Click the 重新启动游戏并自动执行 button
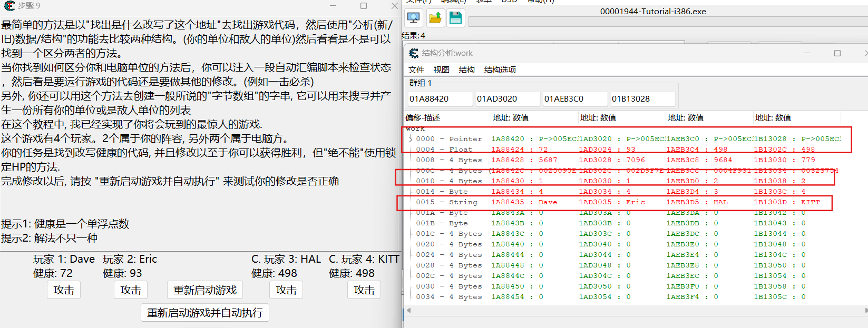 click(205, 313)
